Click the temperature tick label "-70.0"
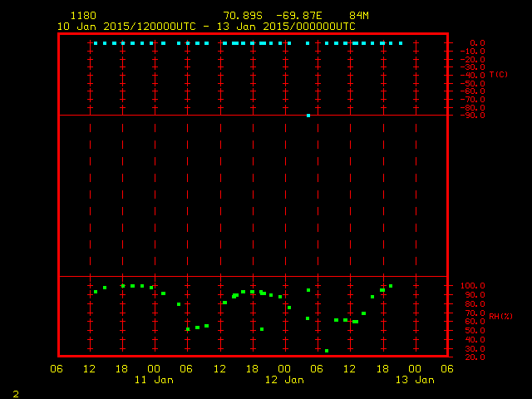This screenshot has width=532, height=399. [473, 100]
